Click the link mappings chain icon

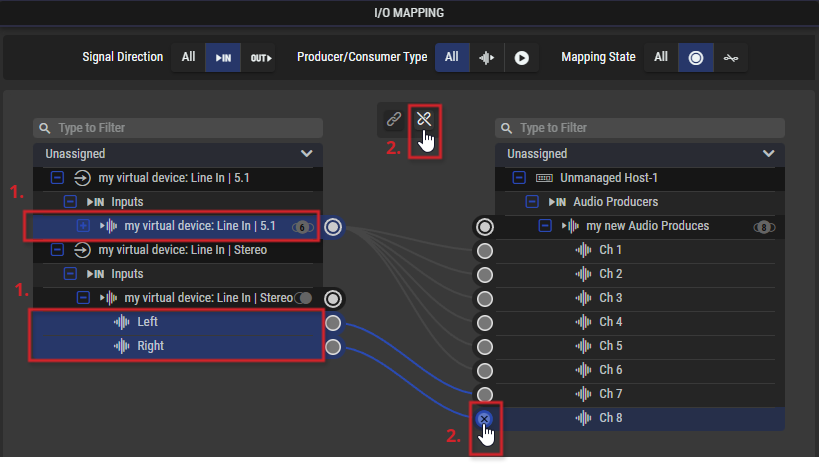click(x=394, y=119)
